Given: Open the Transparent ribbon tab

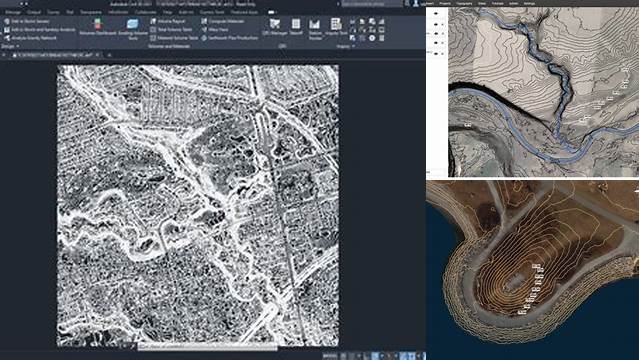Looking at the screenshot, I should point(90,12).
